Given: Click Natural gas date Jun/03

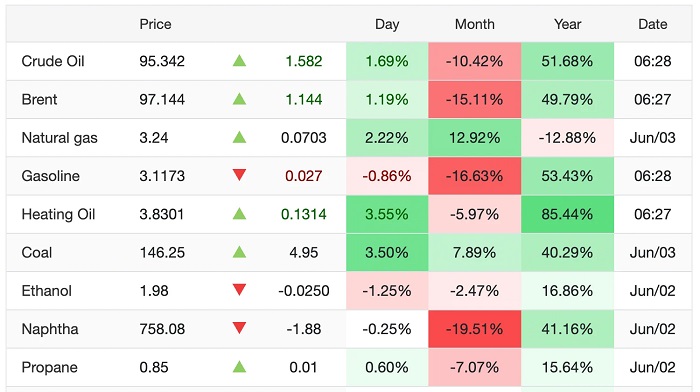Looking at the screenshot, I should 653,138.
